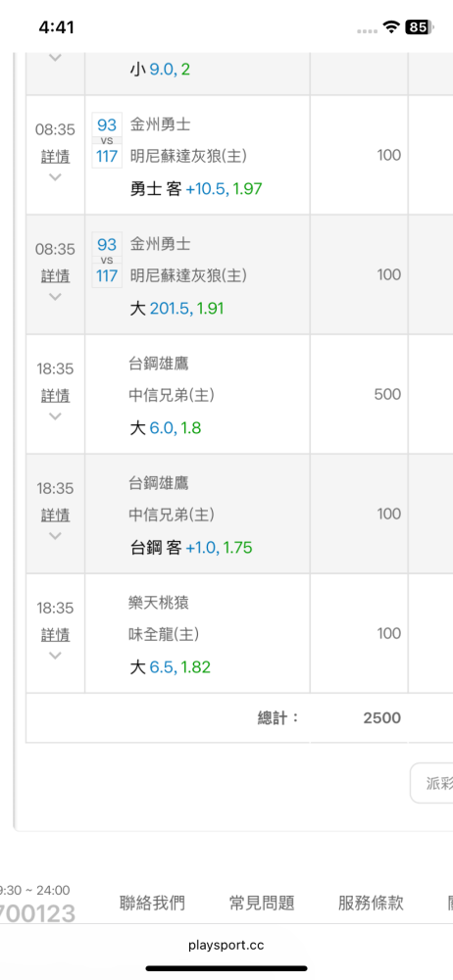Expand chevron under 台鋼 客 +1.0 row
Screen dimensions: 453x980
click(55, 536)
